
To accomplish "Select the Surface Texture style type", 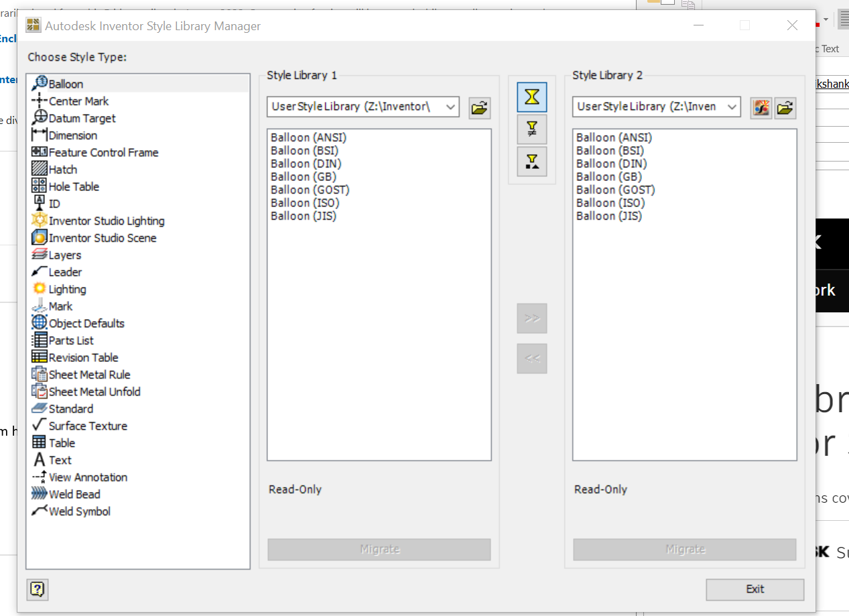I will click(x=87, y=425).
